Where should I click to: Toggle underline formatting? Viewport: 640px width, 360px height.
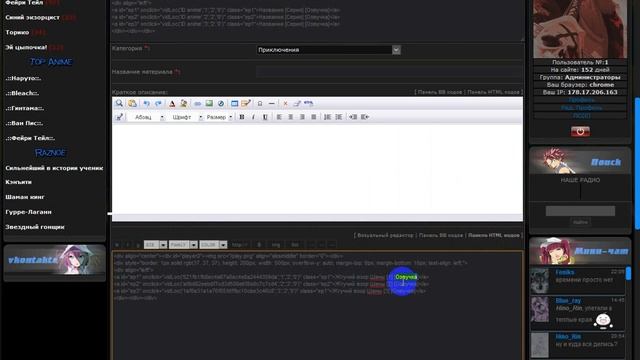[x=265, y=117]
